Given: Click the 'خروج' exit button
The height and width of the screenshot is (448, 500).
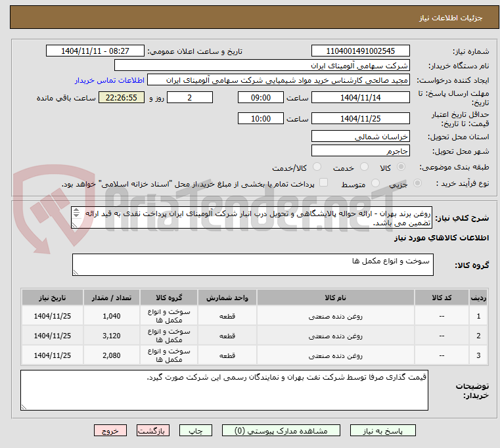Looking at the screenshot, I should click(x=110, y=430).
